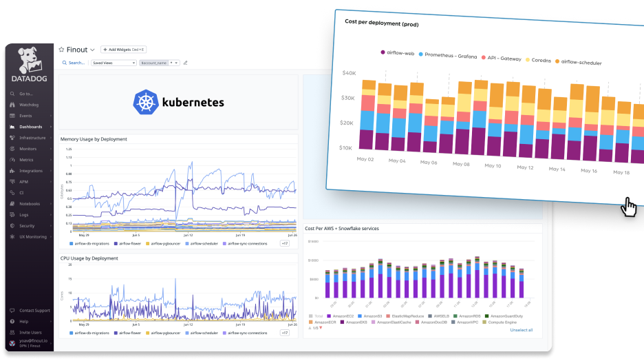Image resolution: width=644 pixels, height=361 pixels.
Task: Click the CI link icon
Action: 12,192
